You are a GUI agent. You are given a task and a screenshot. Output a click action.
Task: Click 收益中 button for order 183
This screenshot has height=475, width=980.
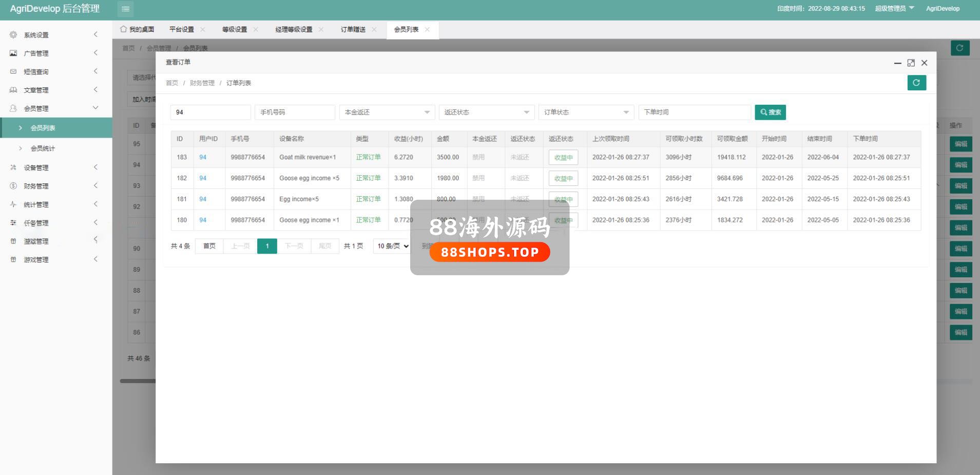tap(563, 158)
